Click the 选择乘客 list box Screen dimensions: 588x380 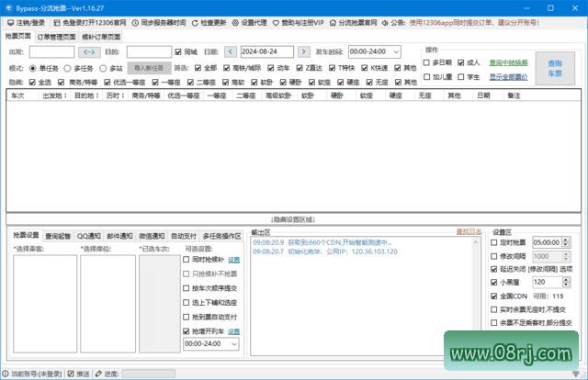click(45, 304)
